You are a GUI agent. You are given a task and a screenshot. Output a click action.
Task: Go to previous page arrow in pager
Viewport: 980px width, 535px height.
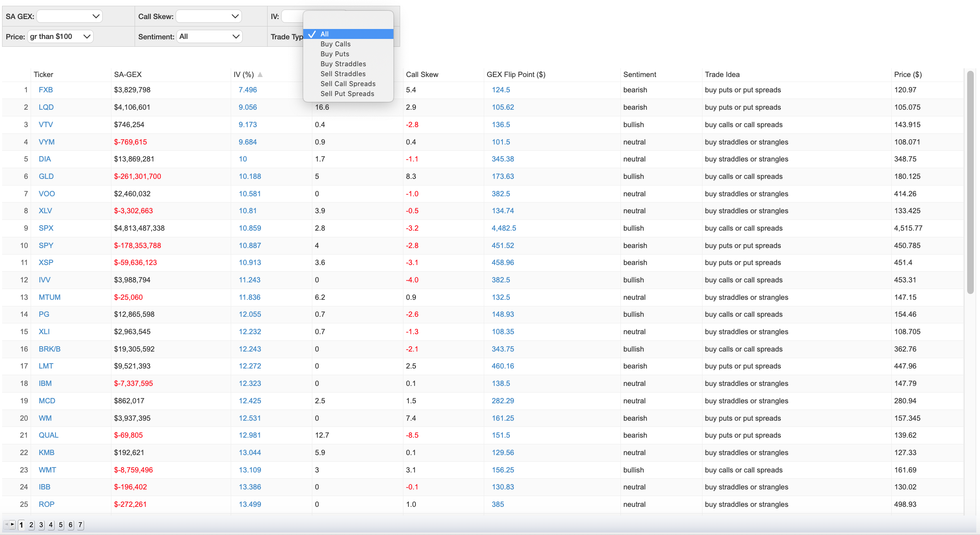tap(6, 525)
